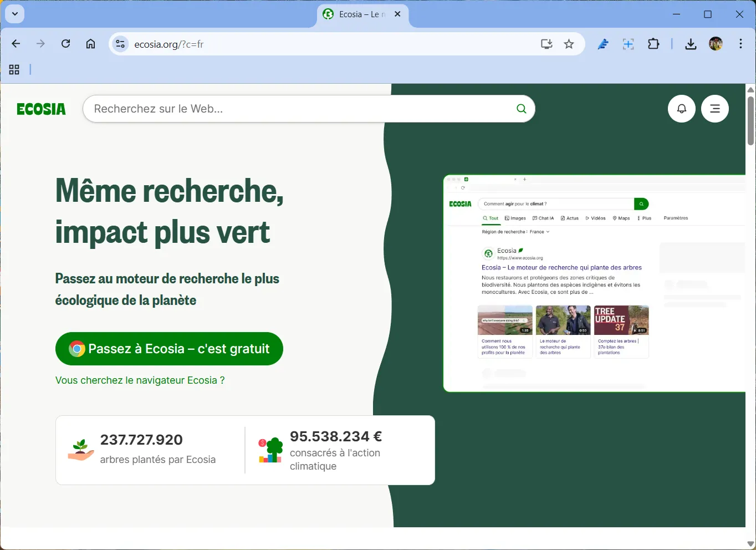Click the vertical scrollbar thumb

(750, 120)
